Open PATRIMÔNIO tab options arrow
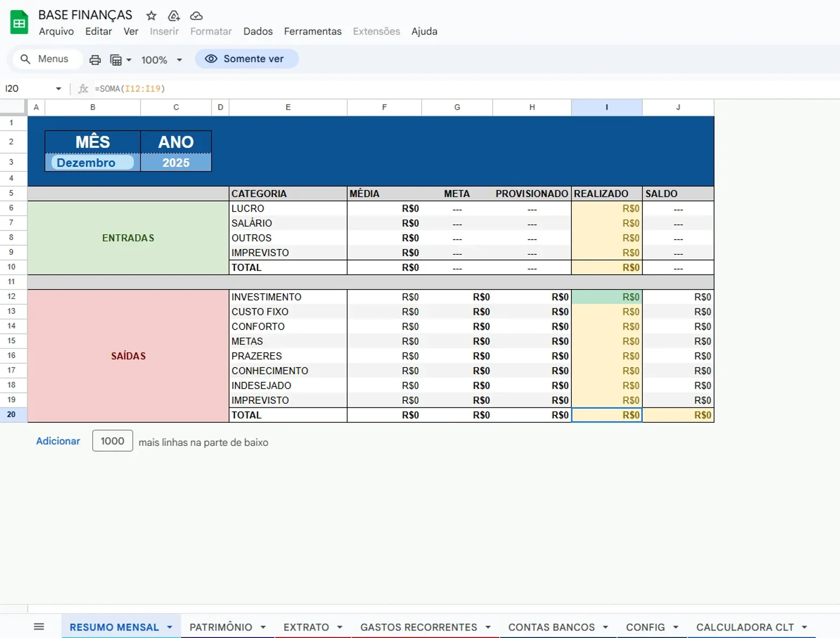This screenshot has height=638, width=840. [x=263, y=627]
